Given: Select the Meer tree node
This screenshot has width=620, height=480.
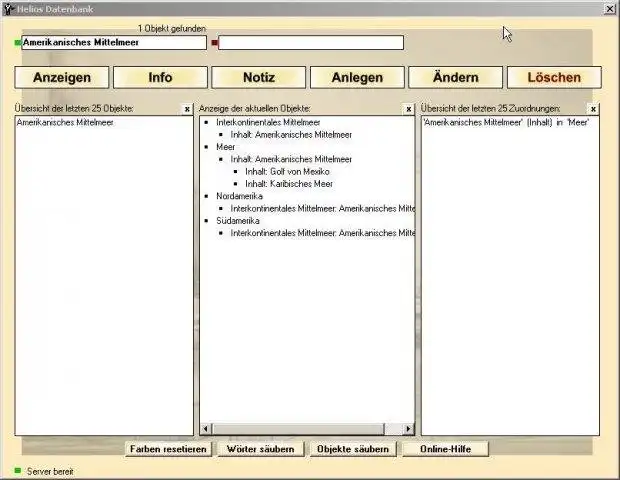Looking at the screenshot, I should [x=225, y=147].
